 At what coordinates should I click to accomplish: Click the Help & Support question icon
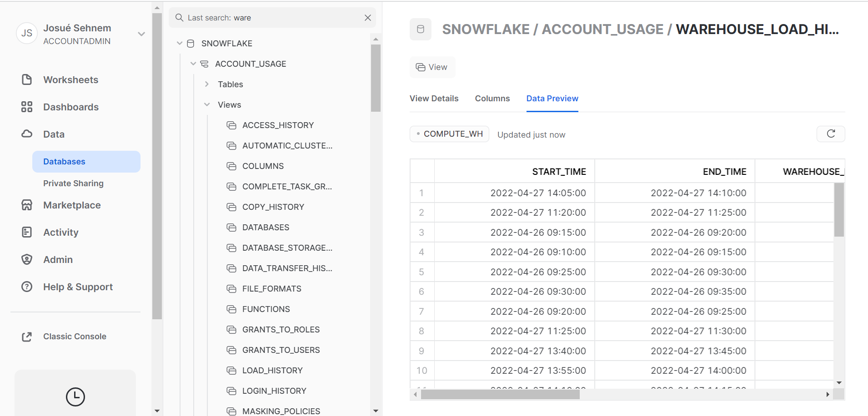[27, 287]
